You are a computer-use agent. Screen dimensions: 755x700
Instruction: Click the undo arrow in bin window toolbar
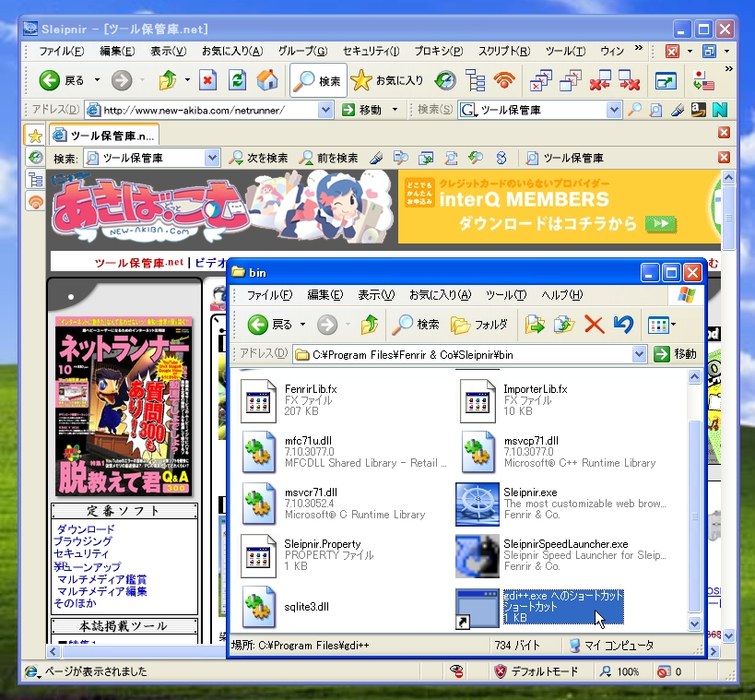[x=623, y=325]
